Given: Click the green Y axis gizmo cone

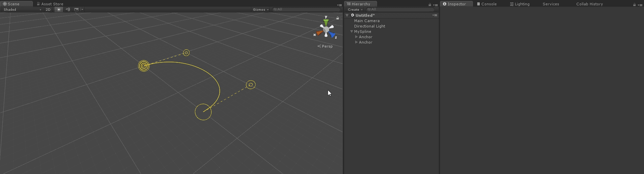Looking at the screenshot, I should tap(326, 22).
